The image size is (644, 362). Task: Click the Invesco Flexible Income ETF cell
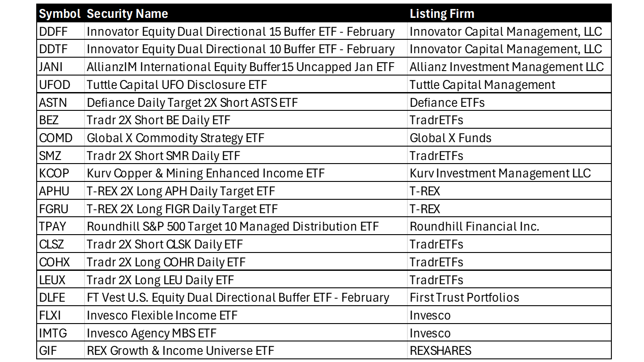click(x=162, y=316)
